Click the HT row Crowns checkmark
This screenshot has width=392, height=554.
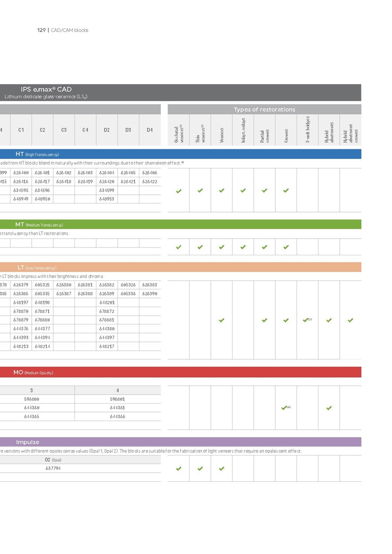pyautogui.click(x=286, y=190)
